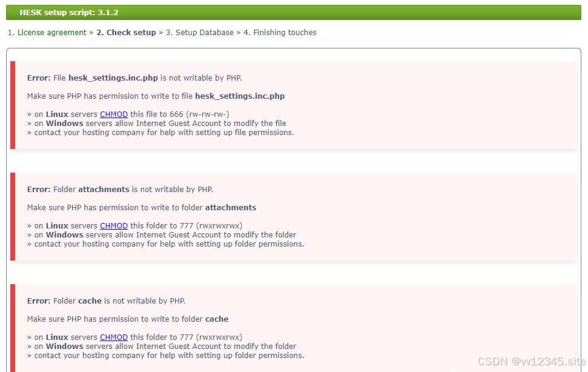Click the Windows servers line in cache error

tap(162, 346)
